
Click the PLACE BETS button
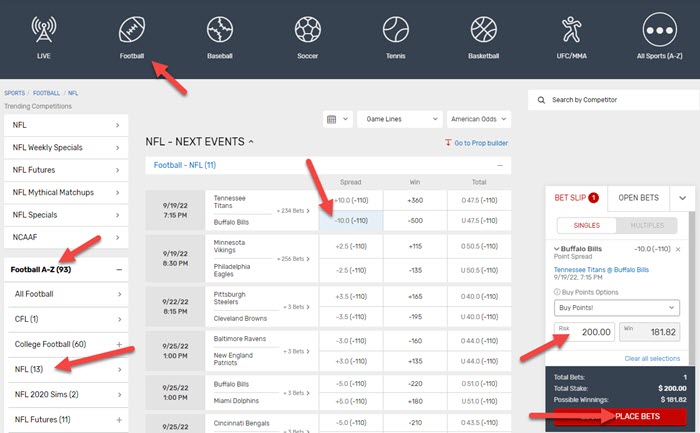click(636, 416)
